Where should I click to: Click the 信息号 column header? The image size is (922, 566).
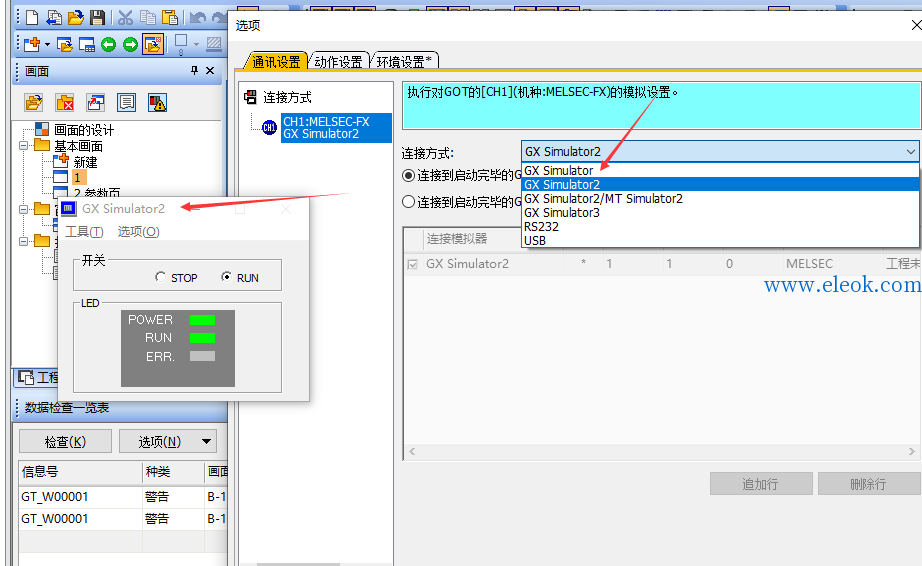[80, 471]
